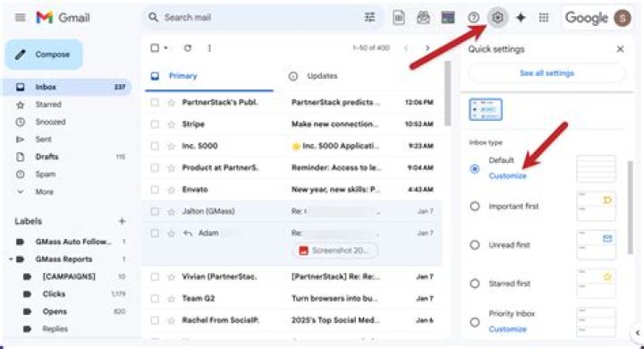The image size is (644, 349).
Task: Show side panel arrow at bottom right
Action: pos(638,333)
